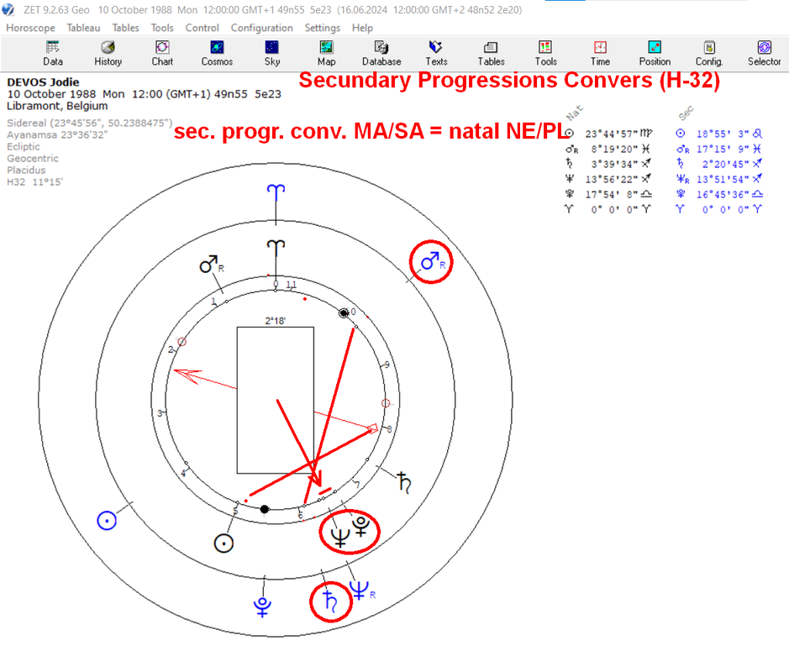Open the Settings menu
Image resolution: width=789 pixels, height=672 pixels.
click(x=322, y=28)
